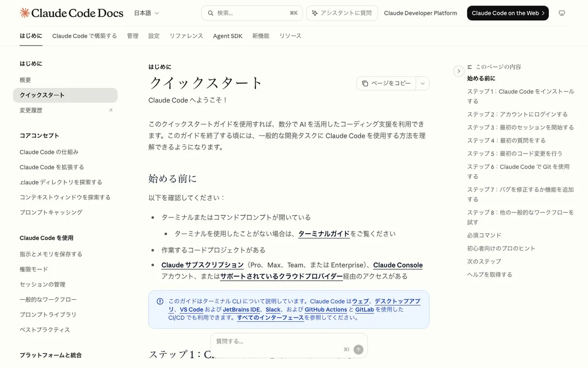Click the ページをコピー button
The image size is (588, 368).
(387, 83)
